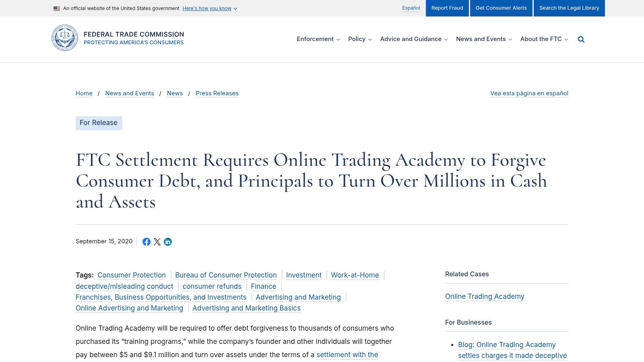Share article on LinkedIn
The height and width of the screenshot is (362, 644).
click(168, 242)
